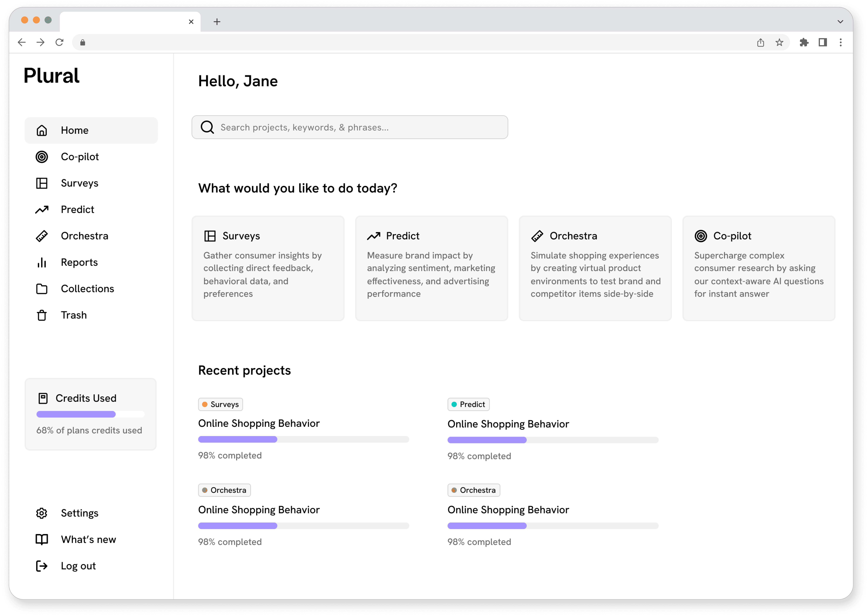This screenshot has height=616, width=868.
Task: Open Settings in the sidebar
Action: click(x=91, y=513)
